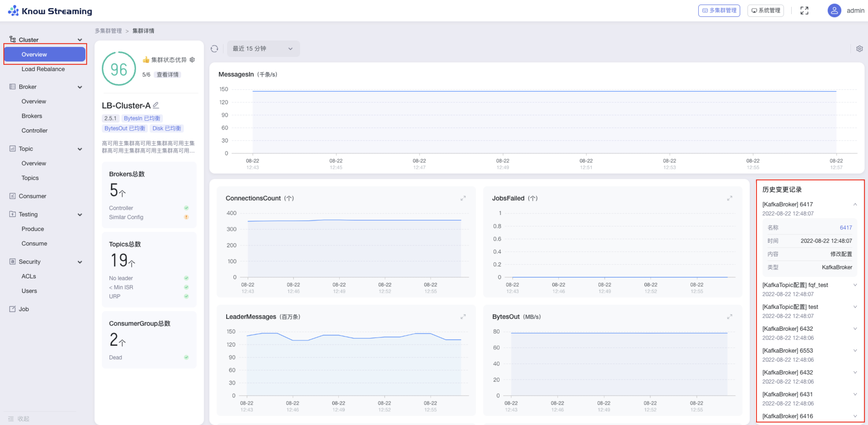Edit cluster name LB-Cluster-A pencil icon
Image resolution: width=868 pixels, height=425 pixels.
(x=156, y=105)
